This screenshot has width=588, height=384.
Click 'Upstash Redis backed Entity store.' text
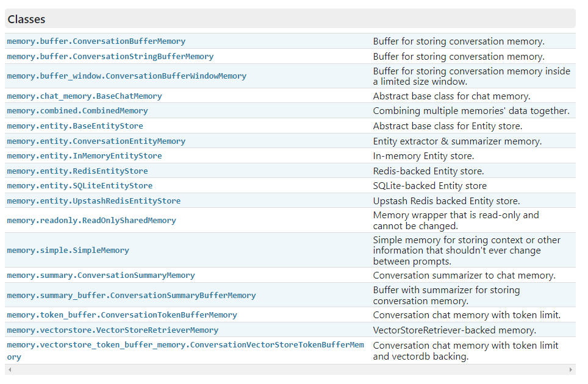coord(446,201)
